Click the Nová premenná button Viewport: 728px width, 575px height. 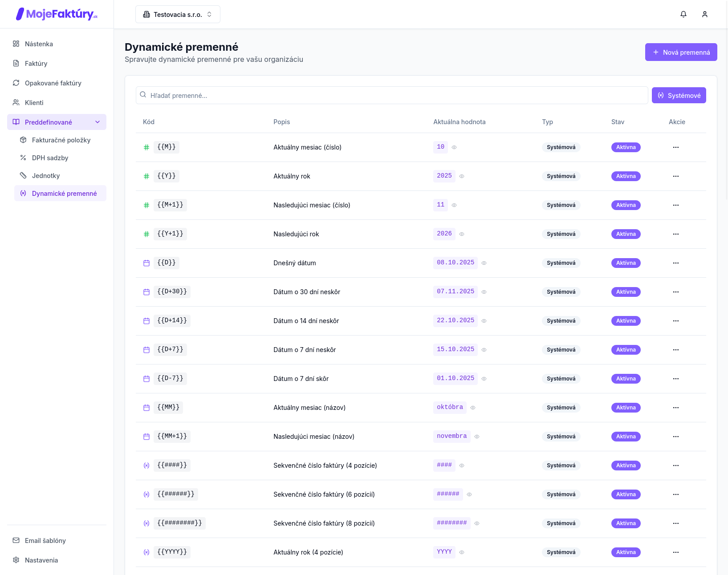681,52
